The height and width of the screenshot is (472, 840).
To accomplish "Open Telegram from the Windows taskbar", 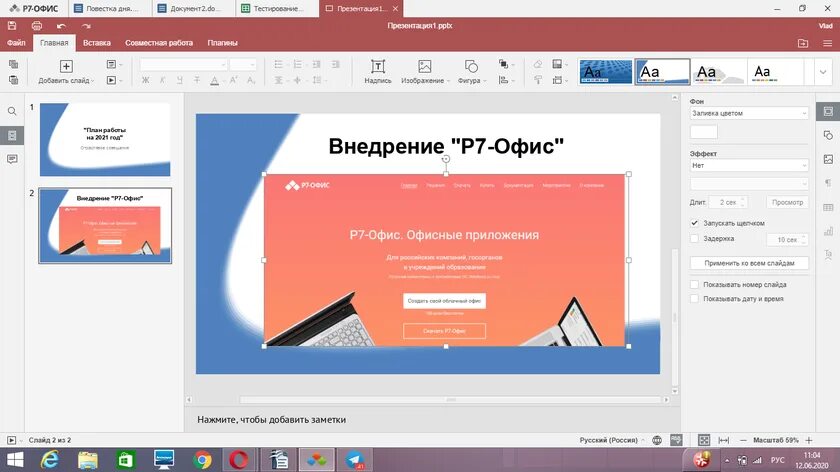I will [354, 460].
